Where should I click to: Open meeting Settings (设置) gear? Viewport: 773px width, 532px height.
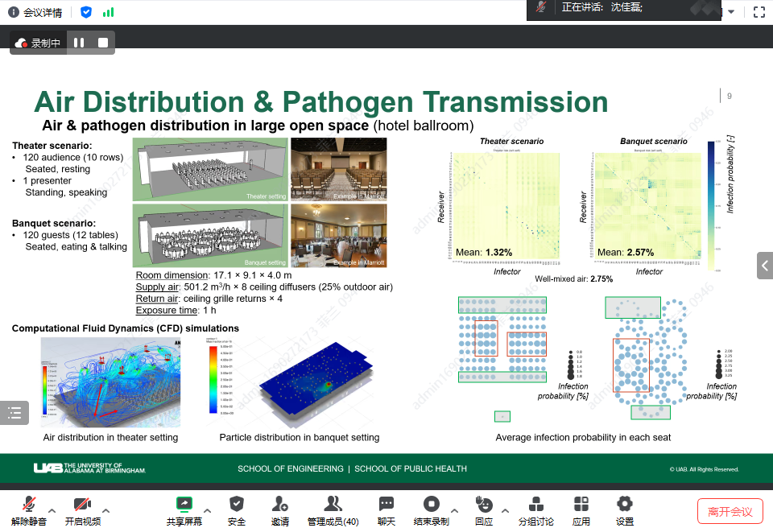point(624,505)
